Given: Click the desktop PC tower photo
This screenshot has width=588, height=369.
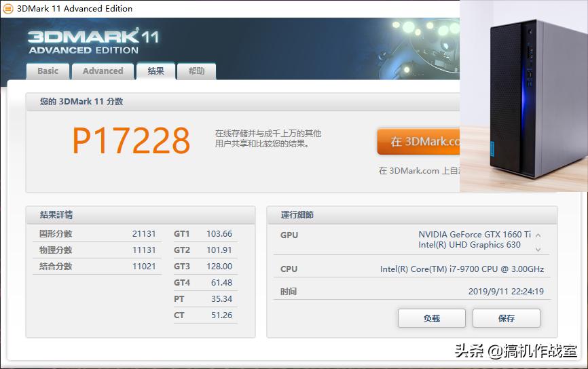Looking at the screenshot, I should [x=524, y=96].
